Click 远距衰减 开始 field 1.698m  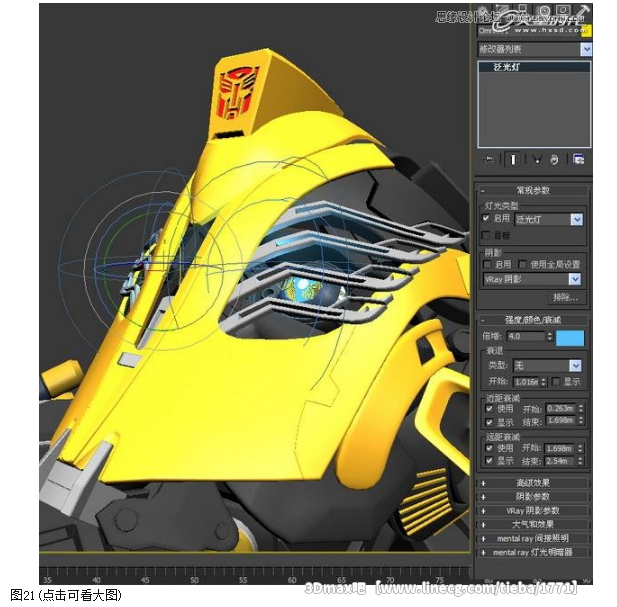click(560, 448)
